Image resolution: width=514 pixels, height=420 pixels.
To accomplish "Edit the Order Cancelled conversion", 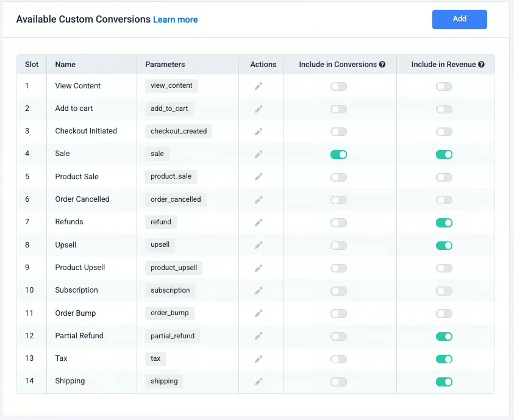I will pos(259,200).
